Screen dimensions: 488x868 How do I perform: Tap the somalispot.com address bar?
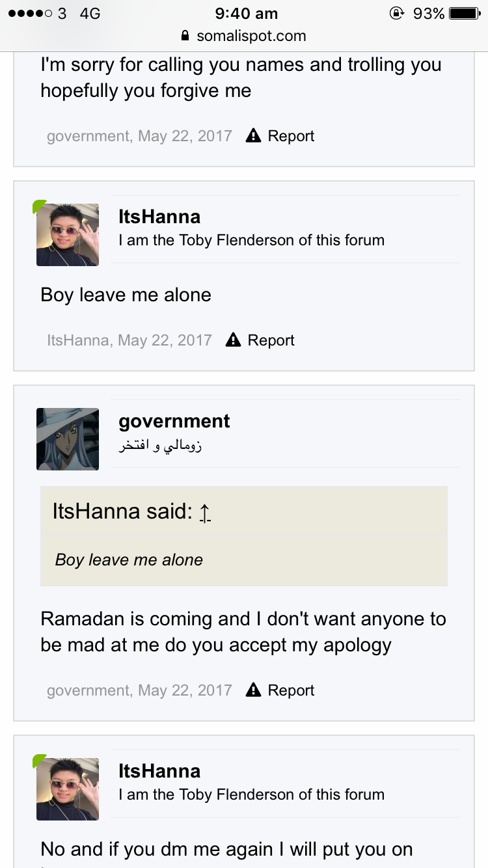click(244, 36)
